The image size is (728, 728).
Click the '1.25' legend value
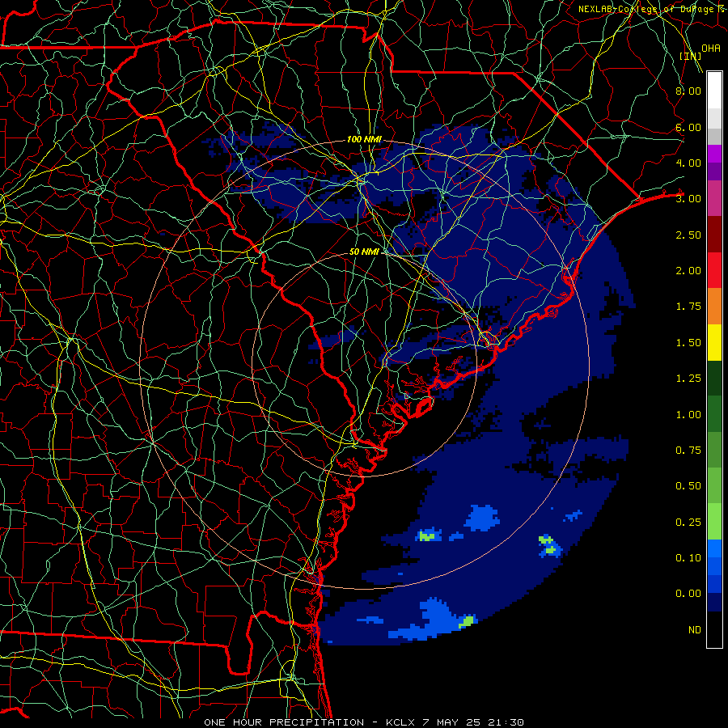(x=688, y=379)
